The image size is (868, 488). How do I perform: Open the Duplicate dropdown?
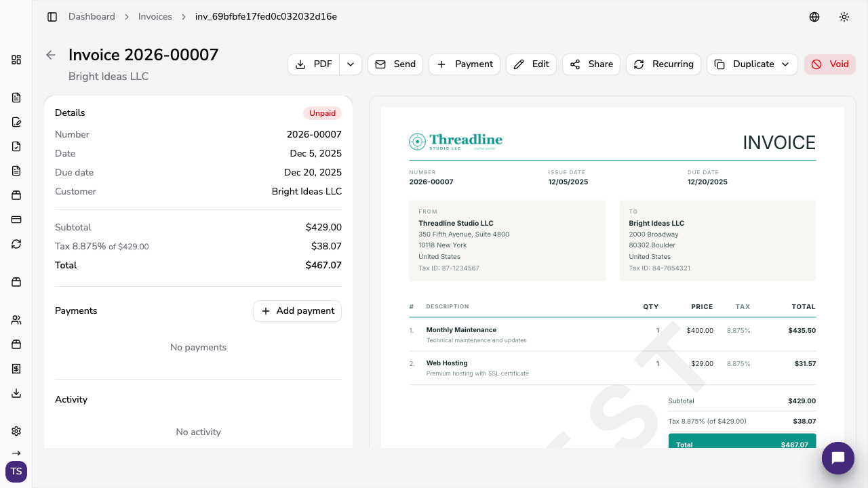tap(752, 64)
